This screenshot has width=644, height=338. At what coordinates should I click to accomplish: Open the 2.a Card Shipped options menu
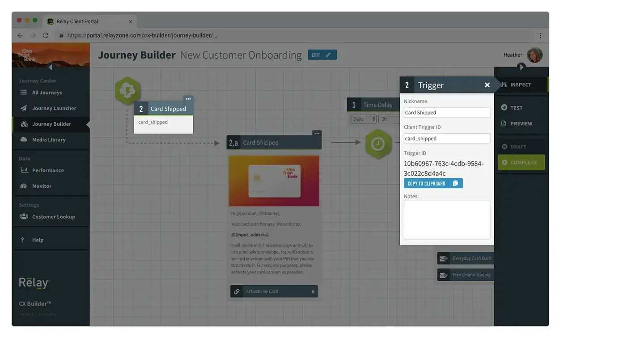pos(317,133)
